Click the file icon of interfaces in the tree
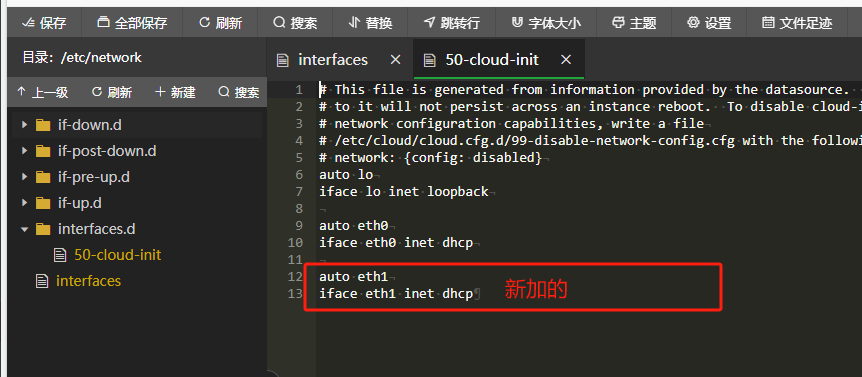This screenshot has width=862, height=377. tap(42, 281)
